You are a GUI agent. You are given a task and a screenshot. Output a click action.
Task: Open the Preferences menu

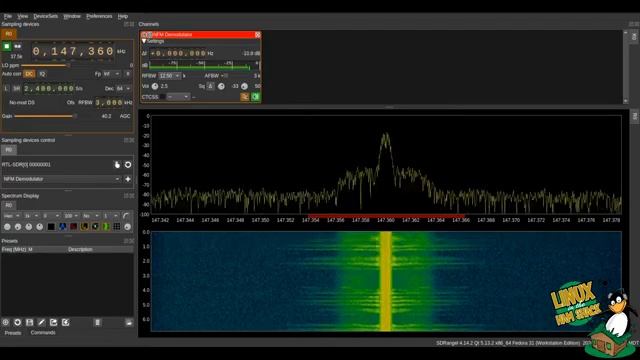[99, 16]
